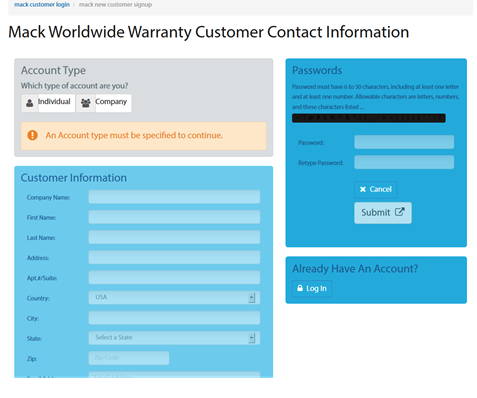Click into the Password field
Screen dimensions: 477x398
(404, 142)
